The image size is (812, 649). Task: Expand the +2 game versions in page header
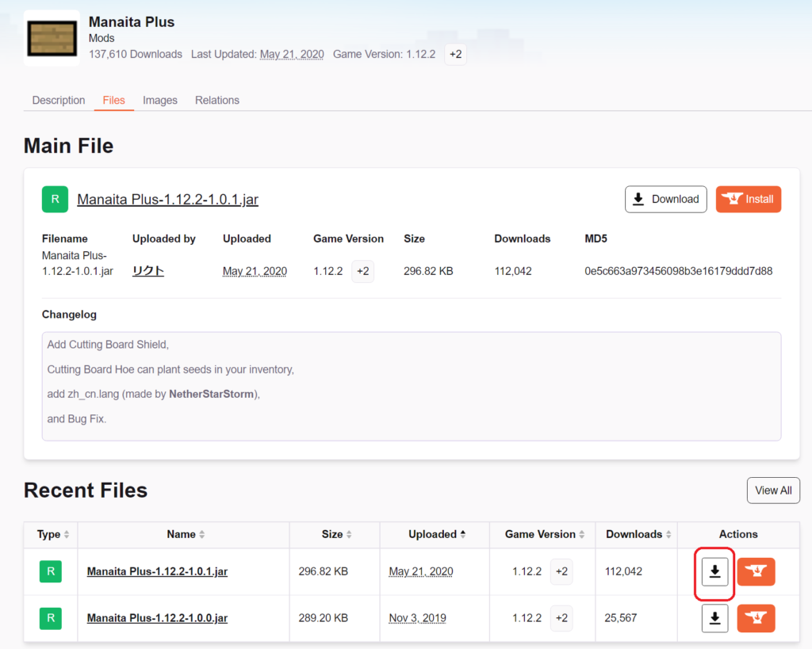(455, 55)
